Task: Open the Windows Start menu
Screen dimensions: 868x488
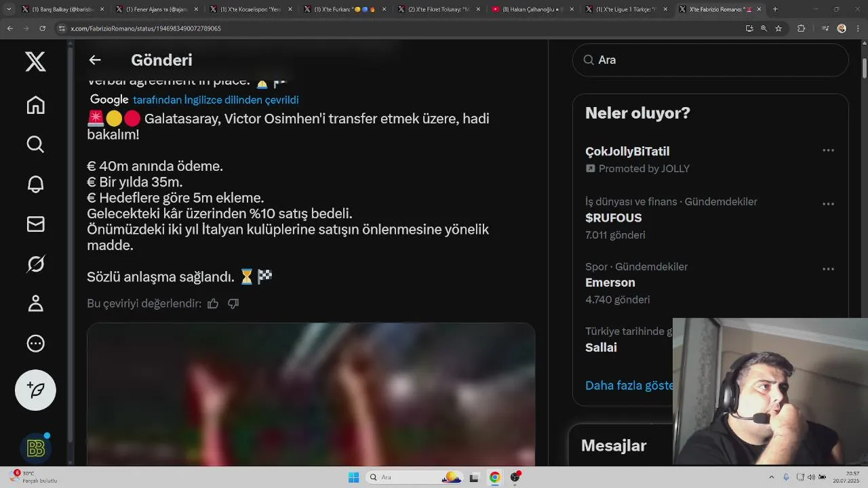Action: pos(353,477)
